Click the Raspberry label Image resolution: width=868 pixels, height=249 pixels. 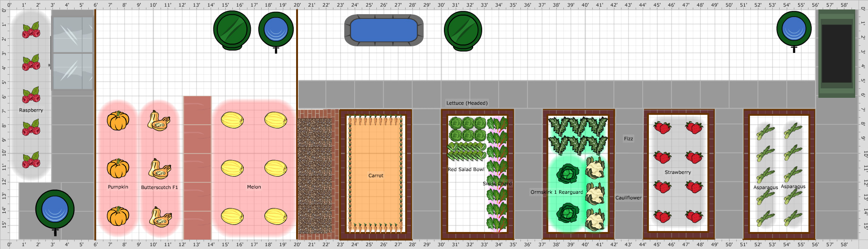31,110
